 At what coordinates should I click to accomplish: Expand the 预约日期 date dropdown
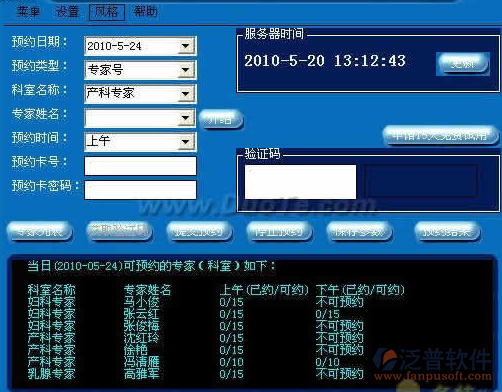point(186,46)
